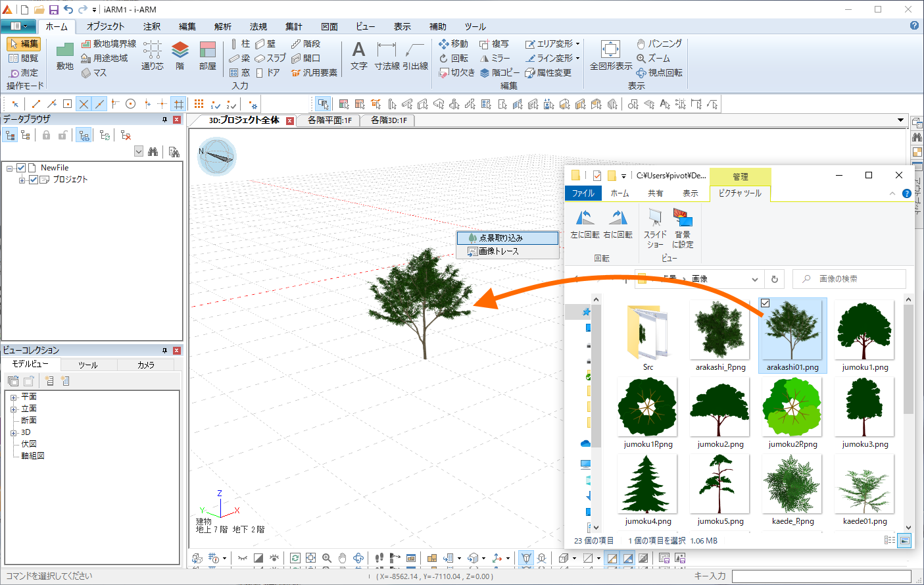Uncheck the プロジェクト tree checkbox

34,180
